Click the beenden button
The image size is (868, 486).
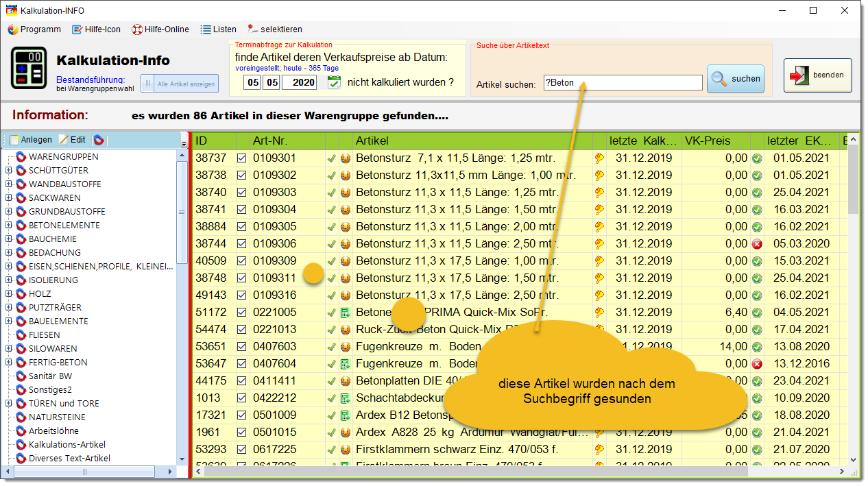[818, 75]
